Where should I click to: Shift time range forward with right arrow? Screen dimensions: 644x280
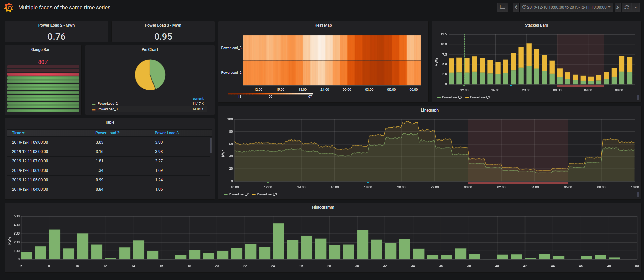(617, 7)
